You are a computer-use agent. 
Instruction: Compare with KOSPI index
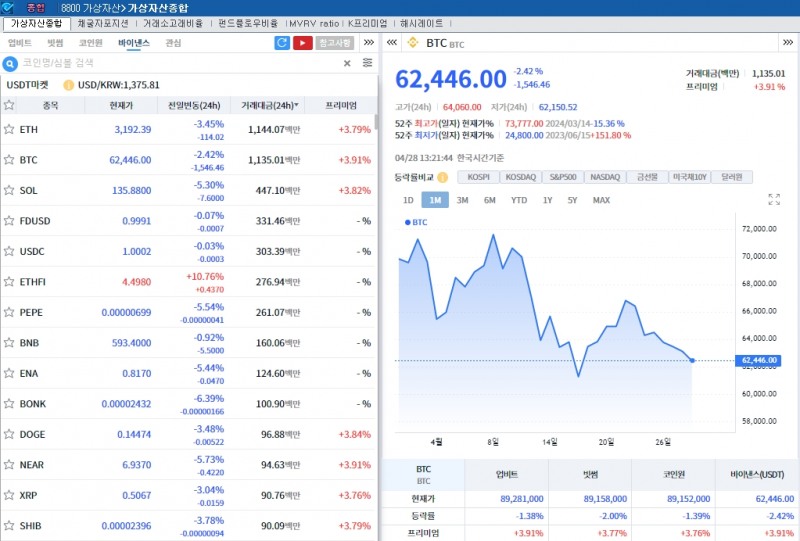click(x=479, y=177)
